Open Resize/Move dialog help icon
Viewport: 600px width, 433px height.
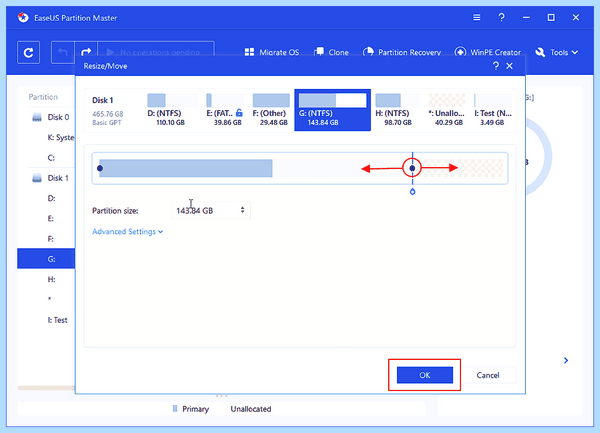tap(496, 66)
